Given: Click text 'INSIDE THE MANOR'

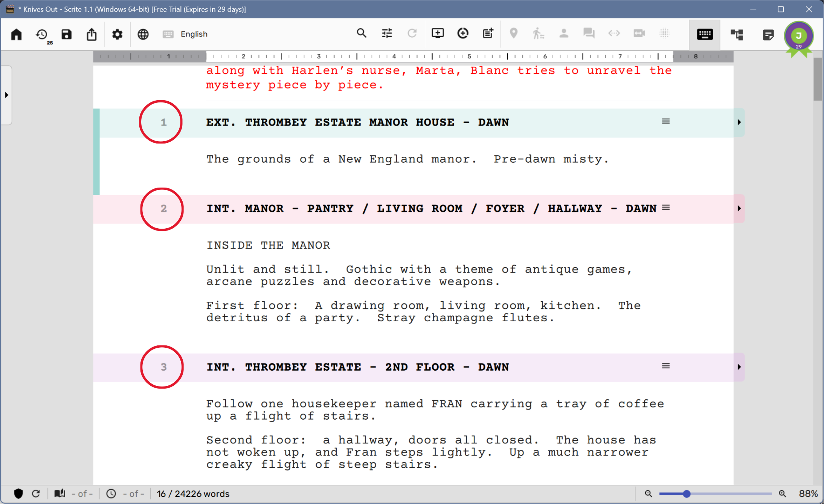Looking at the screenshot, I should coord(268,245).
